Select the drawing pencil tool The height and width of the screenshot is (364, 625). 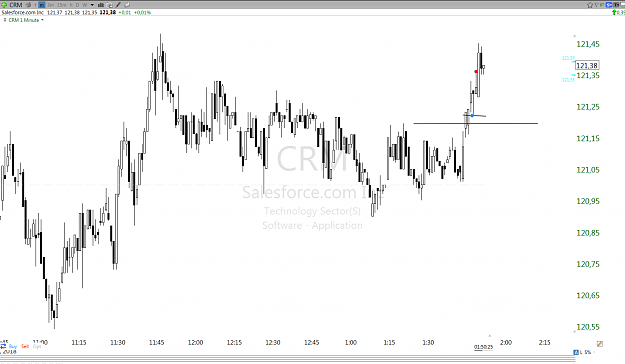pyautogui.click(x=118, y=5)
